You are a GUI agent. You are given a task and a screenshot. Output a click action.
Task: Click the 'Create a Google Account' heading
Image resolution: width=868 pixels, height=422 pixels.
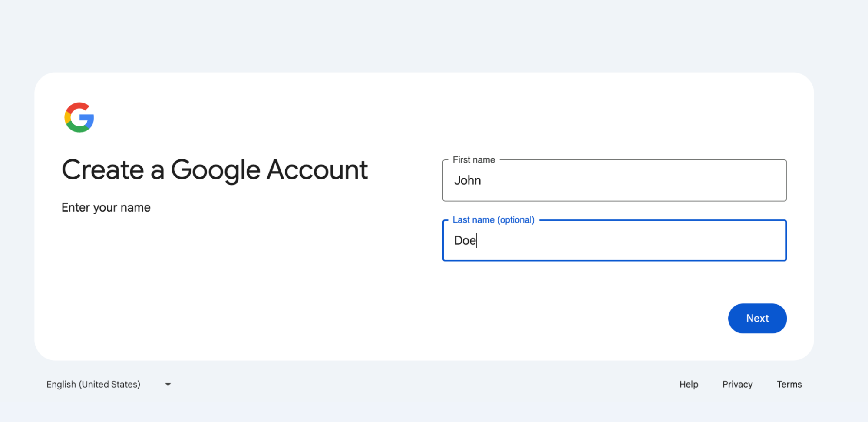pyautogui.click(x=215, y=170)
